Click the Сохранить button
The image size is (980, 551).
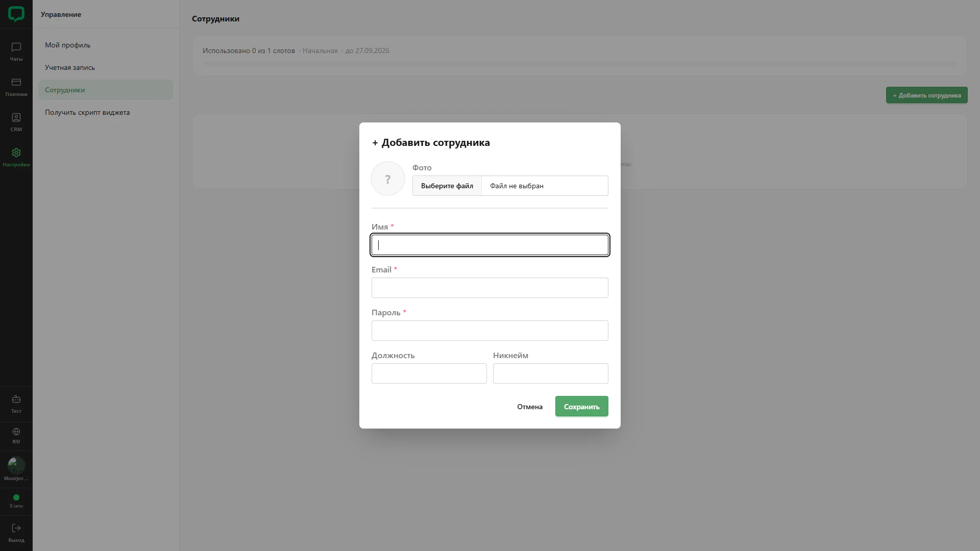(582, 406)
